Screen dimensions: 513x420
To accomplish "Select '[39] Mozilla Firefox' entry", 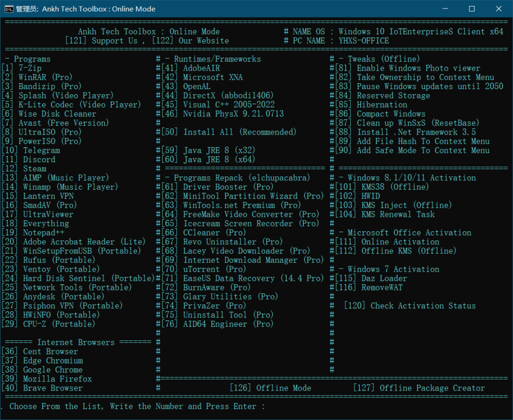I will click(47, 379).
